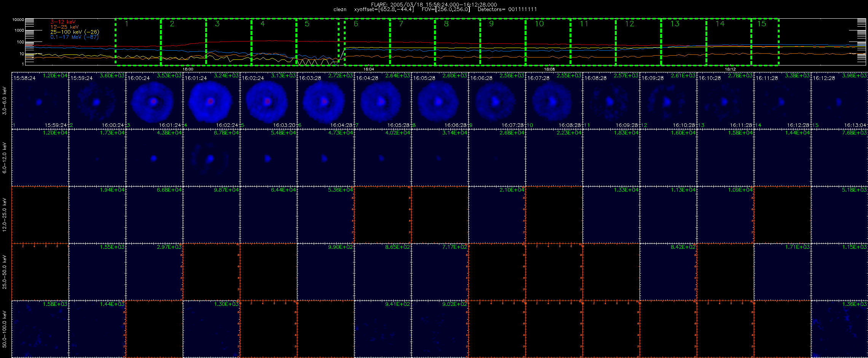Image resolution: width=868 pixels, height=358 pixels.
Task: Click the 'clean' algorithm label in header
Action: [340, 10]
